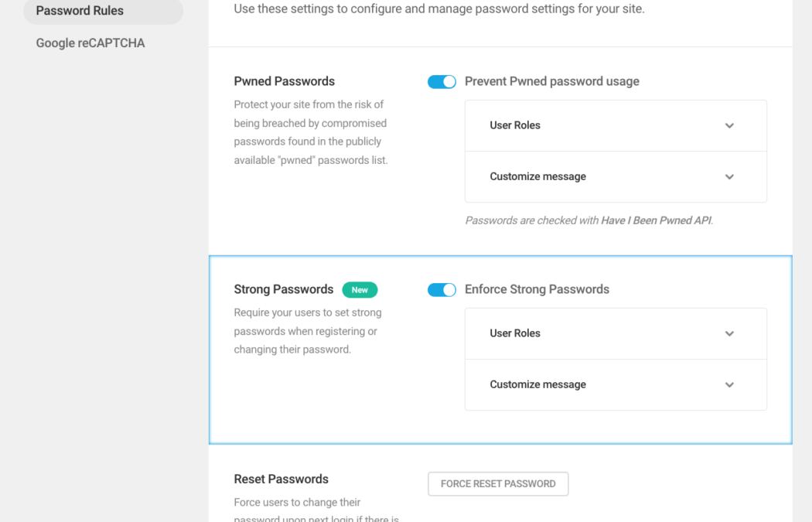
Task: Click chevron icon on Pwned User Roles row
Action: tap(728, 125)
